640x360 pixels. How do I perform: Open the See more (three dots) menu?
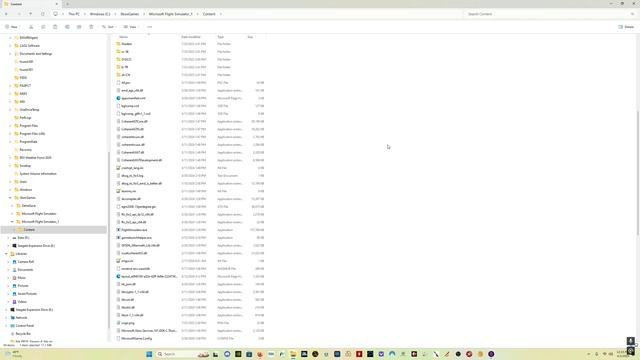(x=149, y=27)
